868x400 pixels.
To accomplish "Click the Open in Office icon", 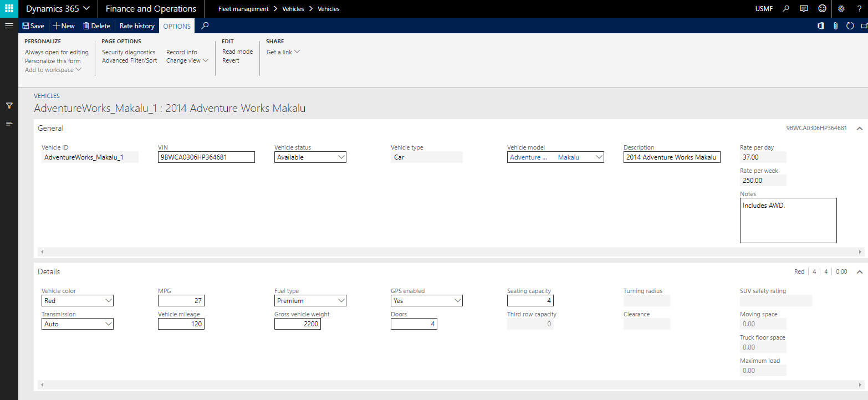I will coord(820,26).
